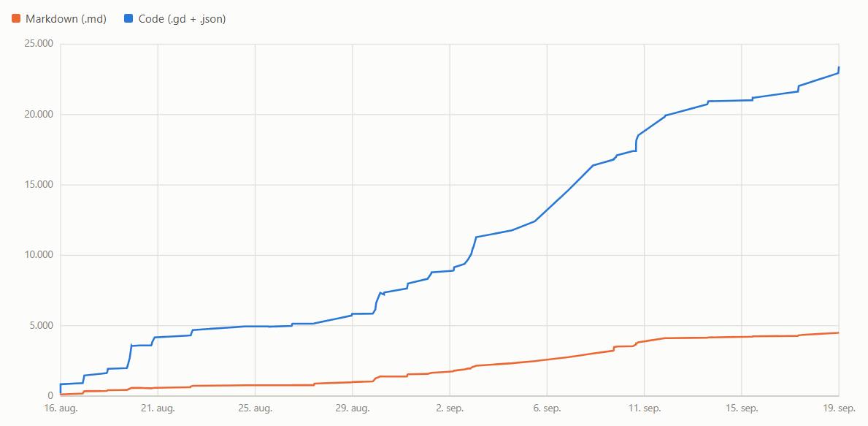Viewport: 868px width, 426px height.
Task: Click the 25. aug. date label
Action: (x=256, y=408)
